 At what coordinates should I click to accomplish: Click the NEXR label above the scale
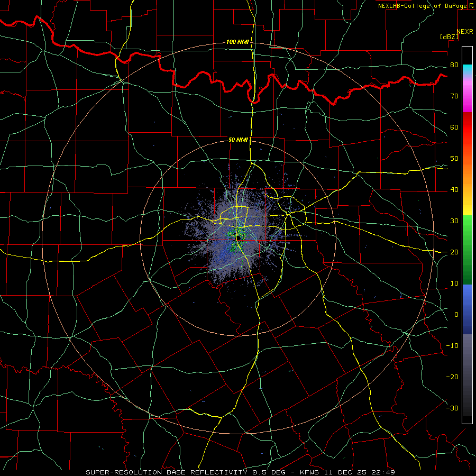[x=464, y=32]
